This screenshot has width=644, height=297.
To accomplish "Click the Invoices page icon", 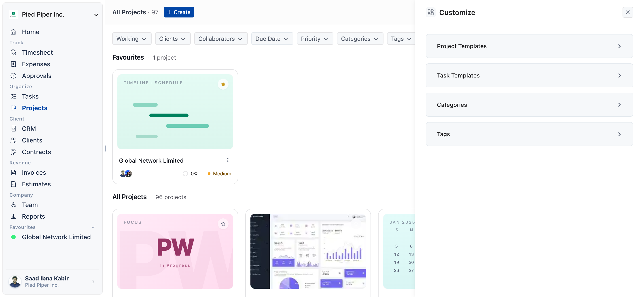I will pos(13,172).
